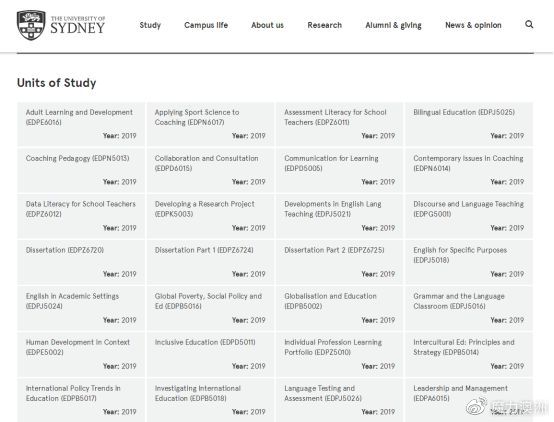The image size is (554, 422).
Task: Open English in Academic Settings unit
Action: tap(81, 308)
